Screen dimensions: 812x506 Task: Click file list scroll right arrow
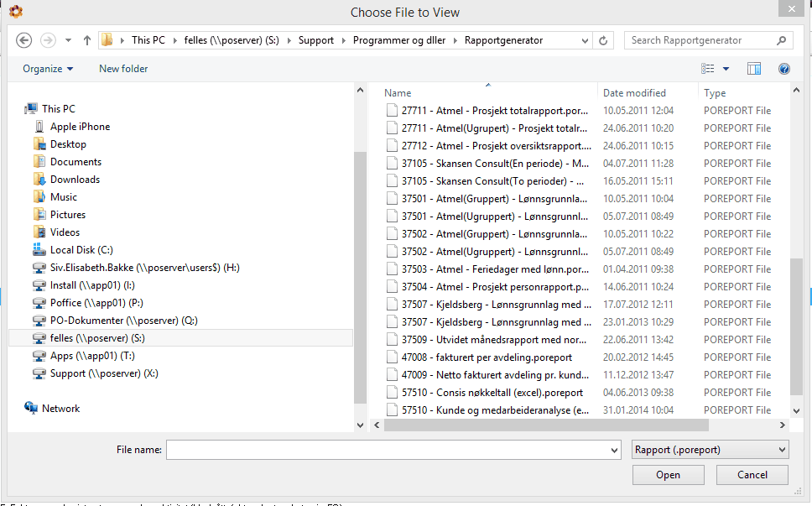(783, 425)
